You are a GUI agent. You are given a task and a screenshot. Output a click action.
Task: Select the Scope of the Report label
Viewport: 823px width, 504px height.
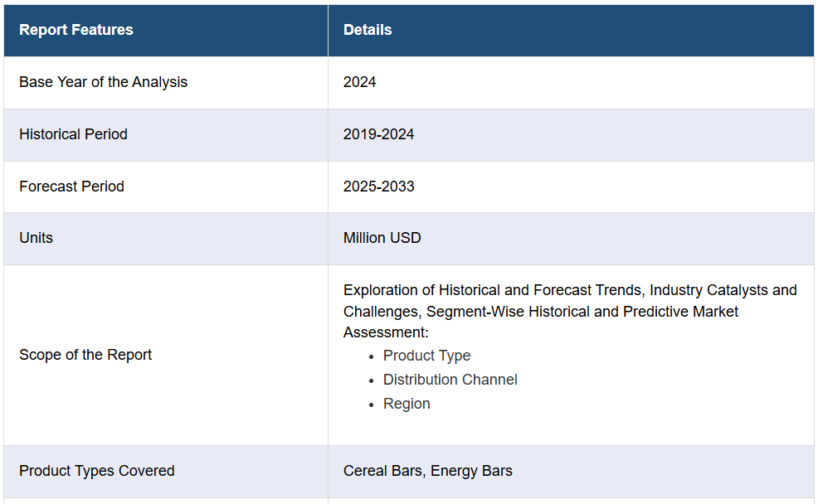85,355
